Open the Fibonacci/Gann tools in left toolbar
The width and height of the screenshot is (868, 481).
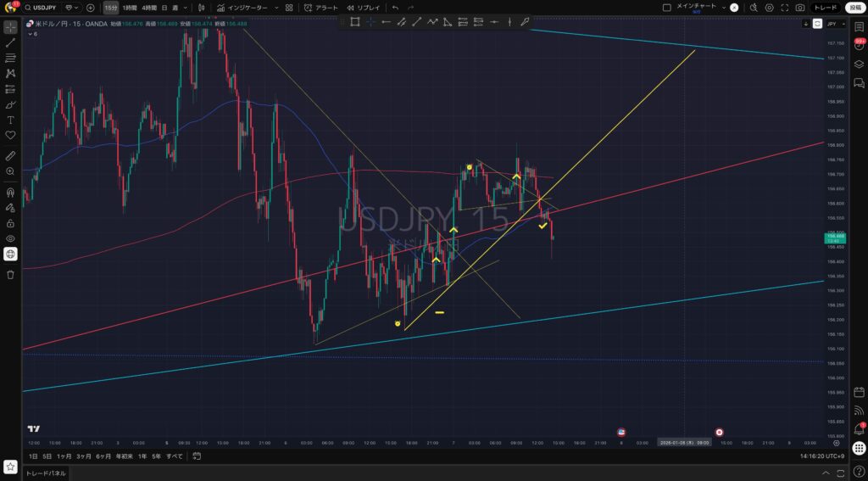pos(10,59)
